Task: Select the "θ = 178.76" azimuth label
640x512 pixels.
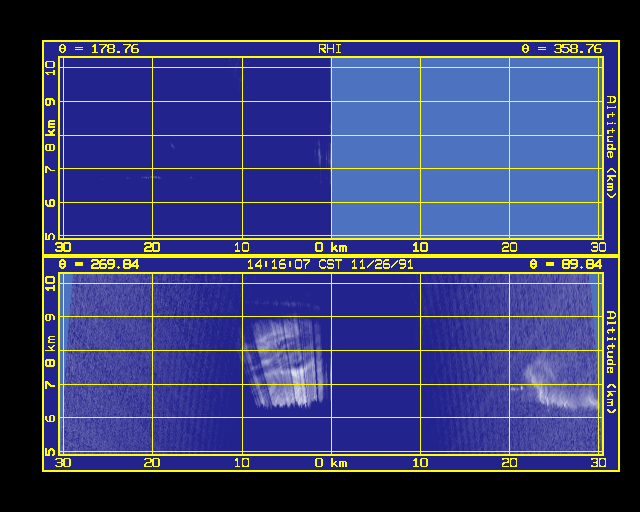Action: point(99,49)
